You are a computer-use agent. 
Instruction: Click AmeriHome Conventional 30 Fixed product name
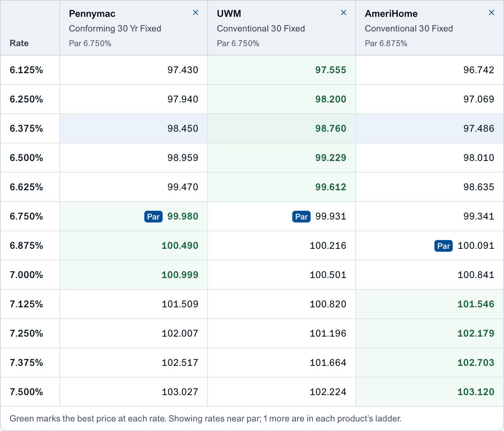point(409,29)
